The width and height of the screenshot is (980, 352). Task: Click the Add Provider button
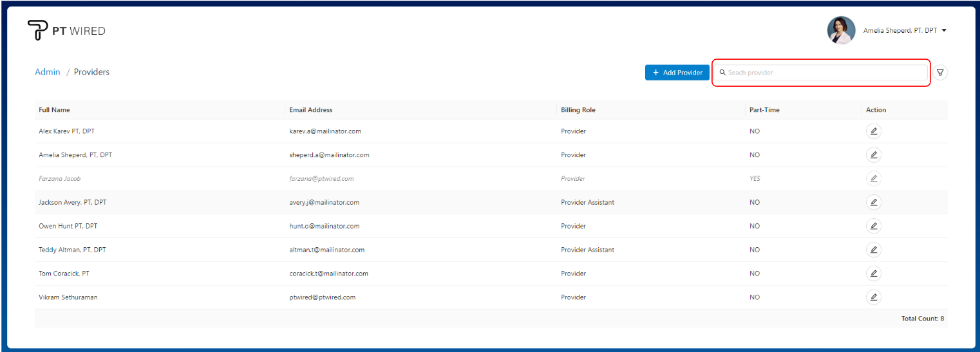(677, 73)
